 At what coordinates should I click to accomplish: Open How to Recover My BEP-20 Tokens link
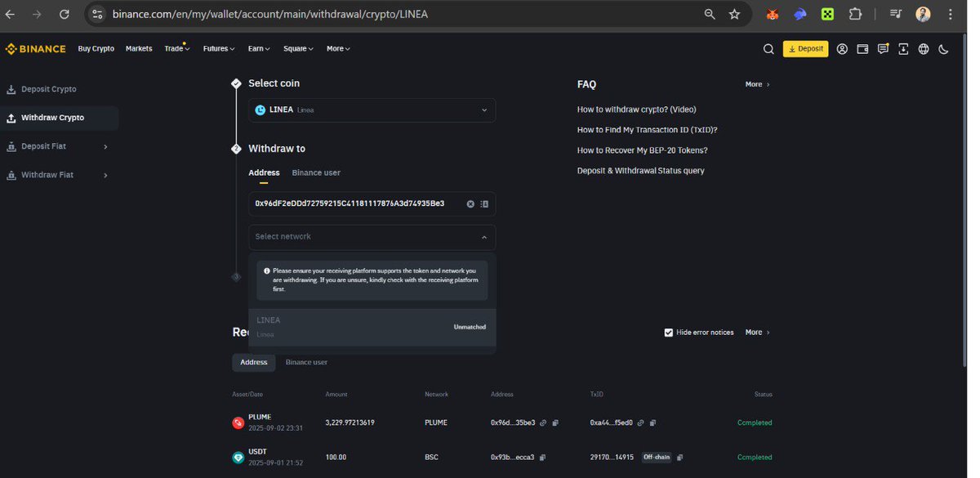point(642,150)
